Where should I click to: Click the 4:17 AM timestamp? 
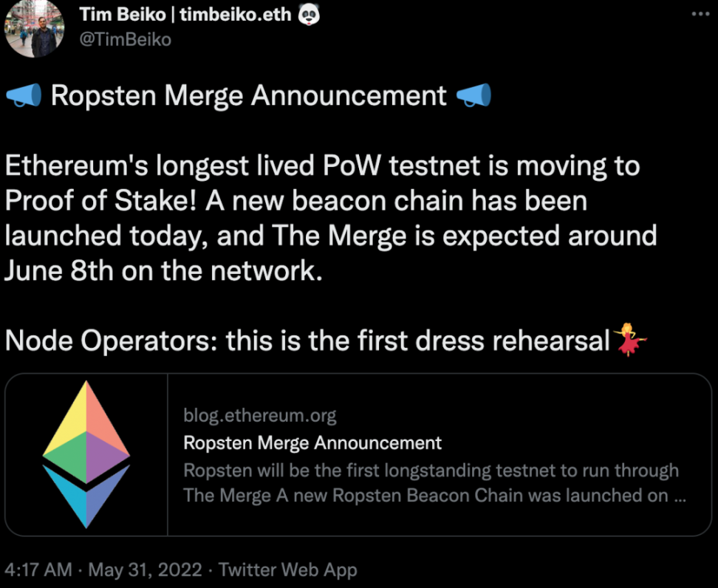[x=38, y=570]
